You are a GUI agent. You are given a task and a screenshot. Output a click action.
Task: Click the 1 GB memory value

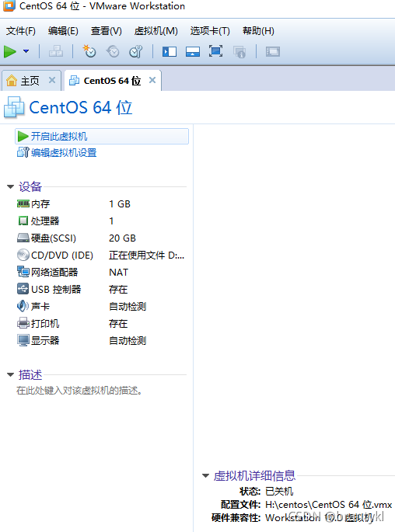coord(120,204)
